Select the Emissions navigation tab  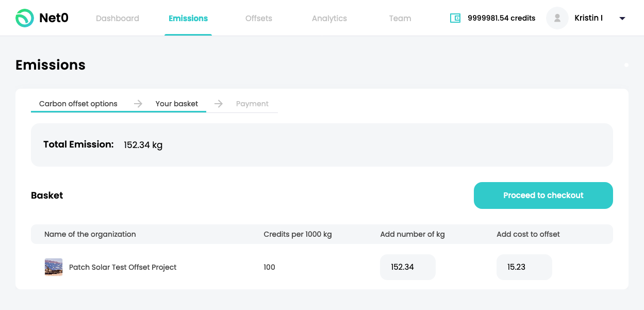tap(188, 18)
